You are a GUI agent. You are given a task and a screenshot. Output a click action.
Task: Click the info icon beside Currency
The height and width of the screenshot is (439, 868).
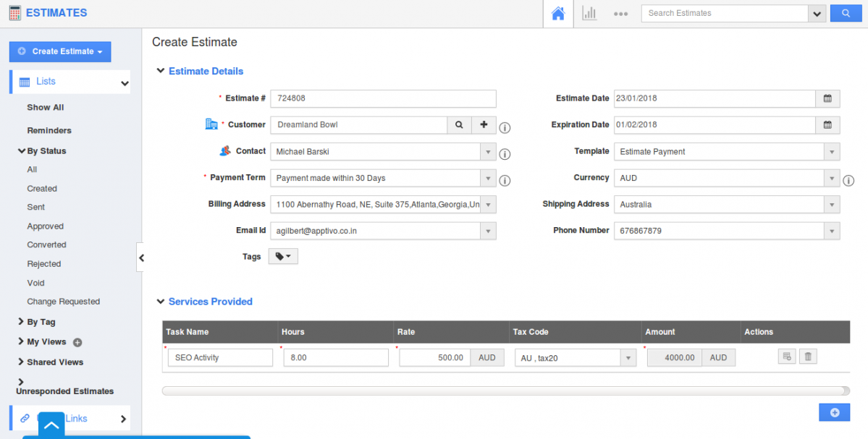pos(848,181)
